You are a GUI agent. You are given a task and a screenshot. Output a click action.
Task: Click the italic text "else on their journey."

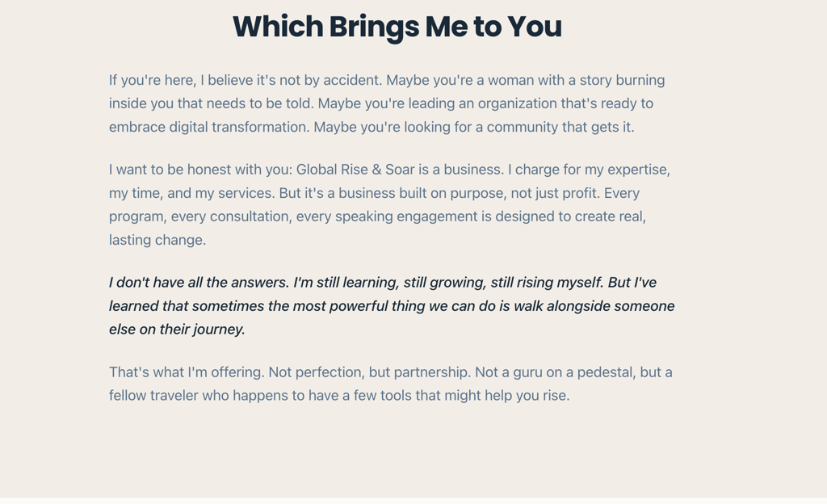point(177,330)
